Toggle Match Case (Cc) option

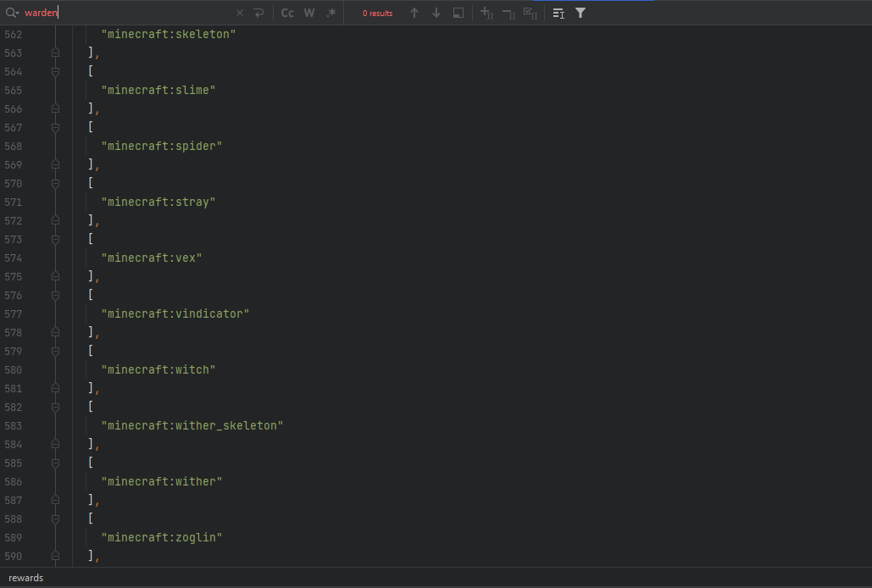click(x=287, y=13)
